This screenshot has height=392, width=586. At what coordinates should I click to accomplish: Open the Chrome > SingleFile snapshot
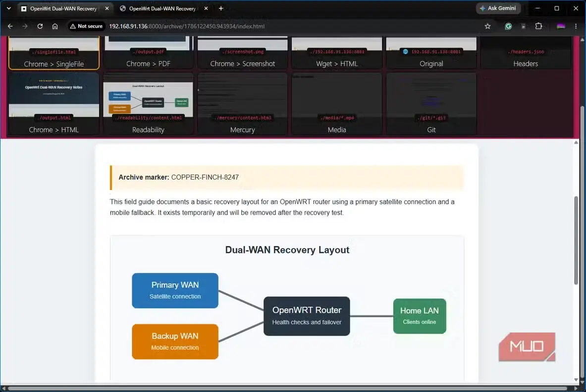tap(54, 53)
